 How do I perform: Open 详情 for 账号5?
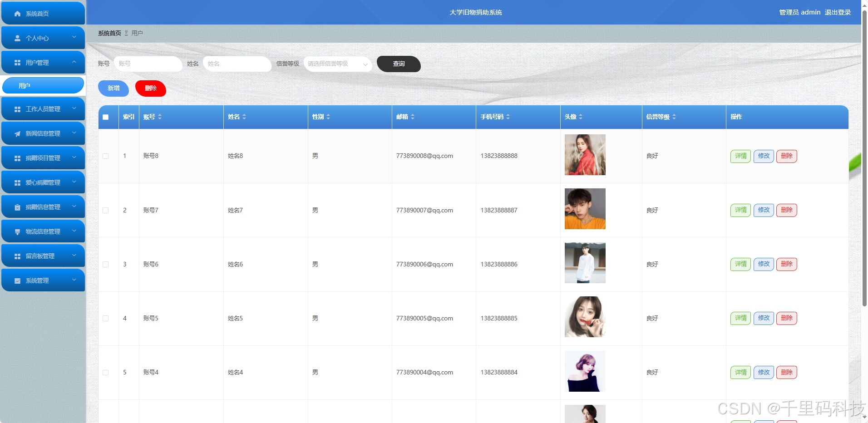click(740, 318)
